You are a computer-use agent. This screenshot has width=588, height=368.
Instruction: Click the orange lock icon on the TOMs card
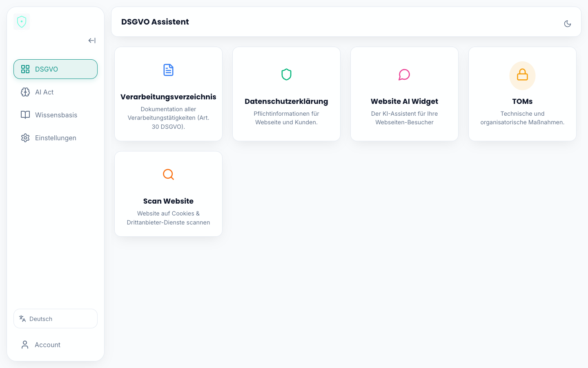[x=522, y=75]
